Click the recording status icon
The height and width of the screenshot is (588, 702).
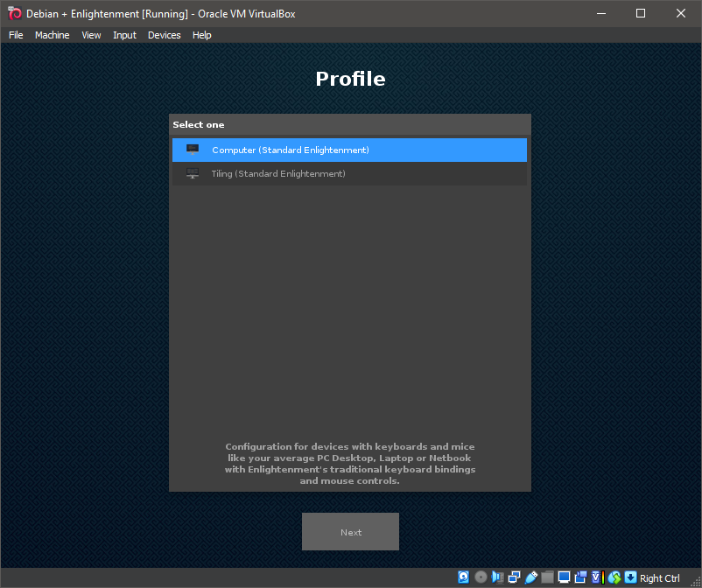point(580,577)
